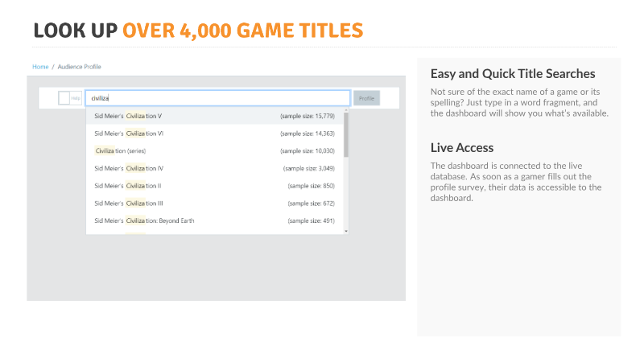Click the Live Access heading
The height and width of the screenshot is (362, 644).
tap(462, 148)
